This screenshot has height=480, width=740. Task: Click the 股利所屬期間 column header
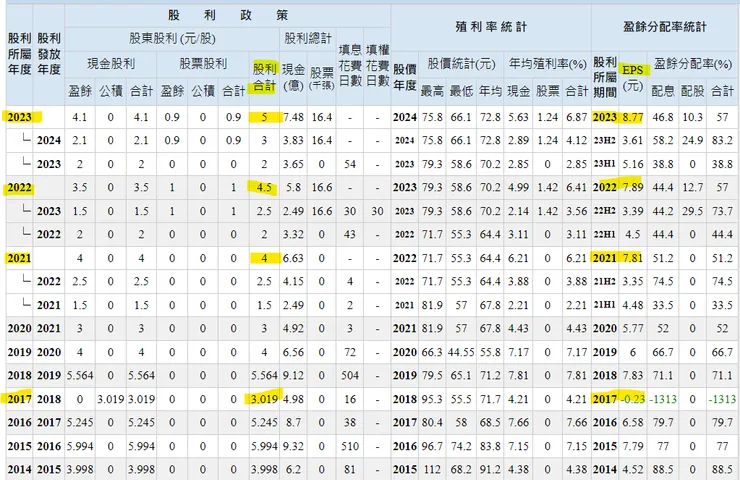point(605,77)
